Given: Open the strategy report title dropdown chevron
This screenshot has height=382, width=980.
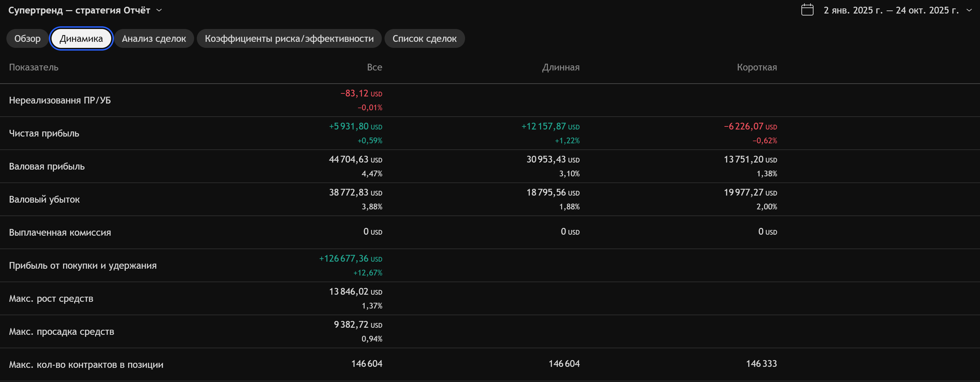Looking at the screenshot, I should (x=159, y=10).
